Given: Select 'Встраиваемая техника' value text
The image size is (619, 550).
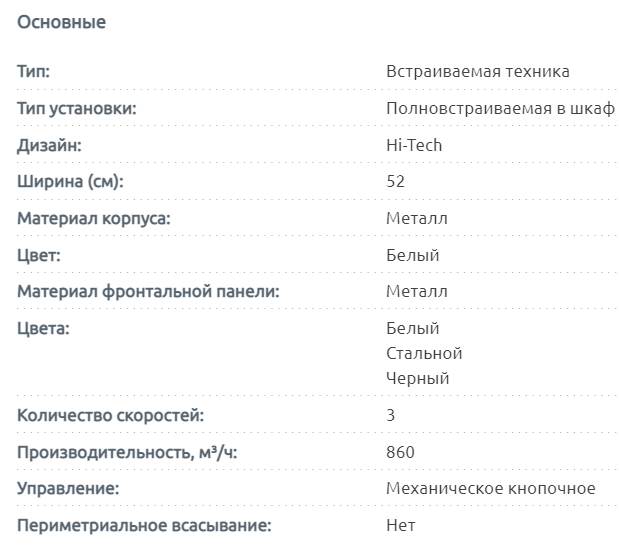Looking at the screenshot, I should (477, 72).
